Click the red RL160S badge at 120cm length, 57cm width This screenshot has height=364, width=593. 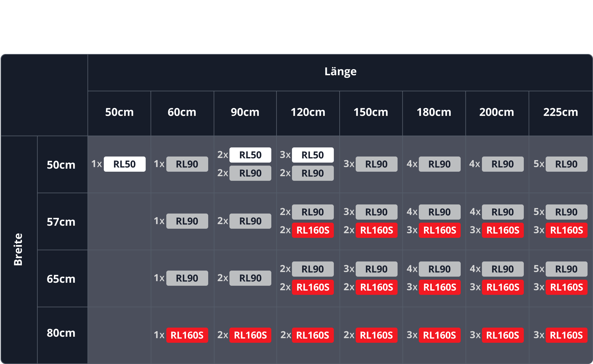(x=313, y=230)
